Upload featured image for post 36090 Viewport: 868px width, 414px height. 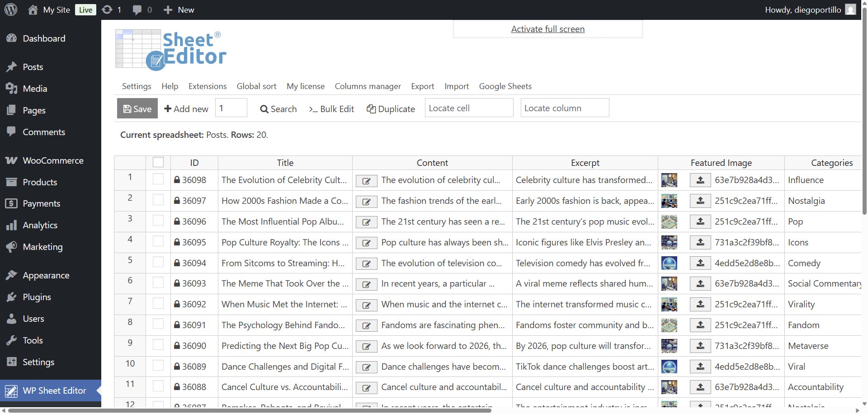click(x=700, y=346)
